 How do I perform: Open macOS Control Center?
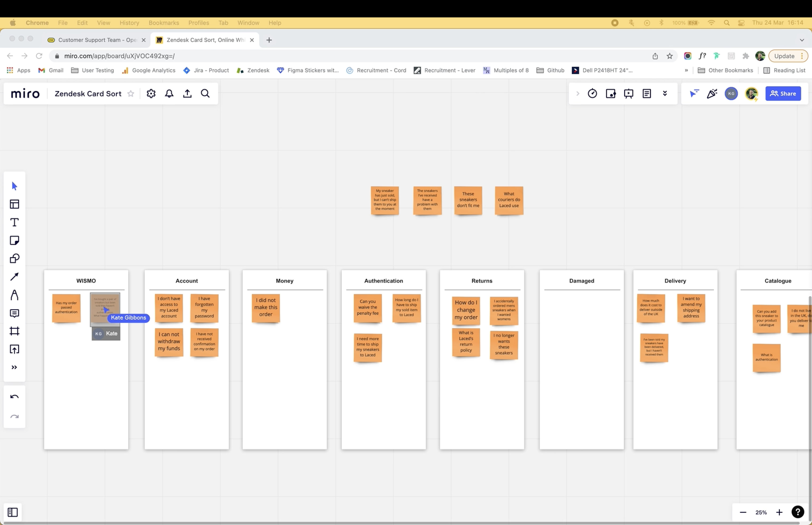[x=741, y=23]
